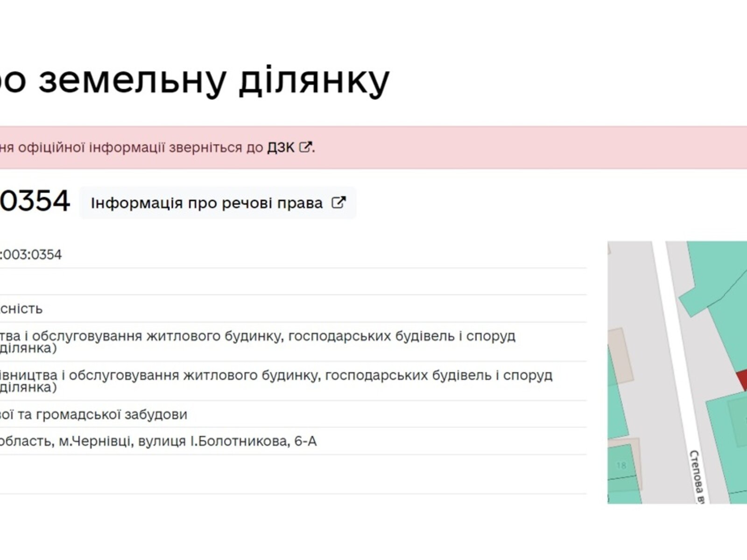Click the pink notice офіційної інформації зверніться

click(138, 147)
